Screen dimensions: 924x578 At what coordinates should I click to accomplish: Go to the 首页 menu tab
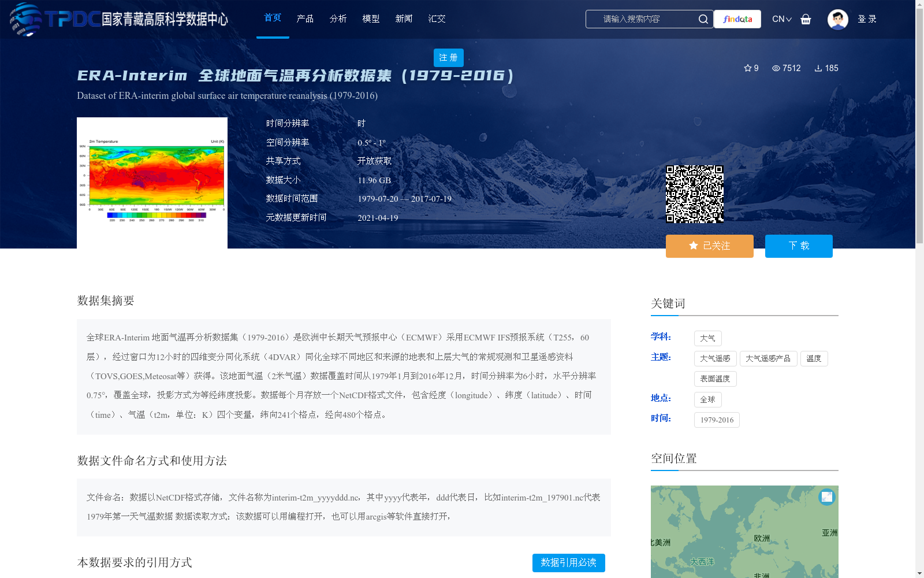(x=273, y=18)
